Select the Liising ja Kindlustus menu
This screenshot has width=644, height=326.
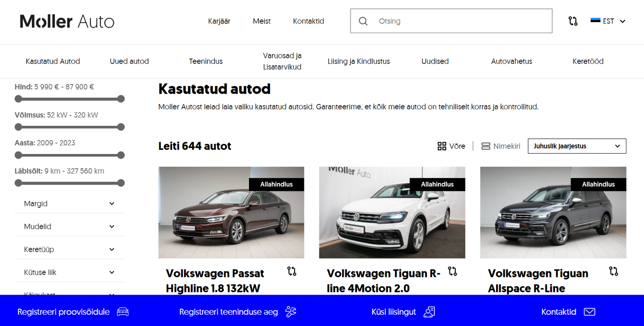click(359, 61)
